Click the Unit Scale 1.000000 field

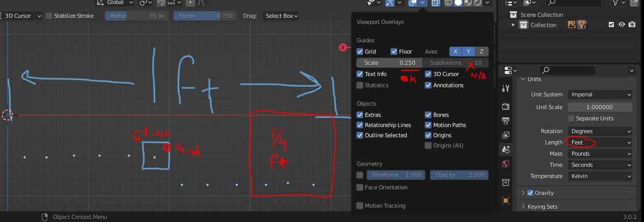600,107
